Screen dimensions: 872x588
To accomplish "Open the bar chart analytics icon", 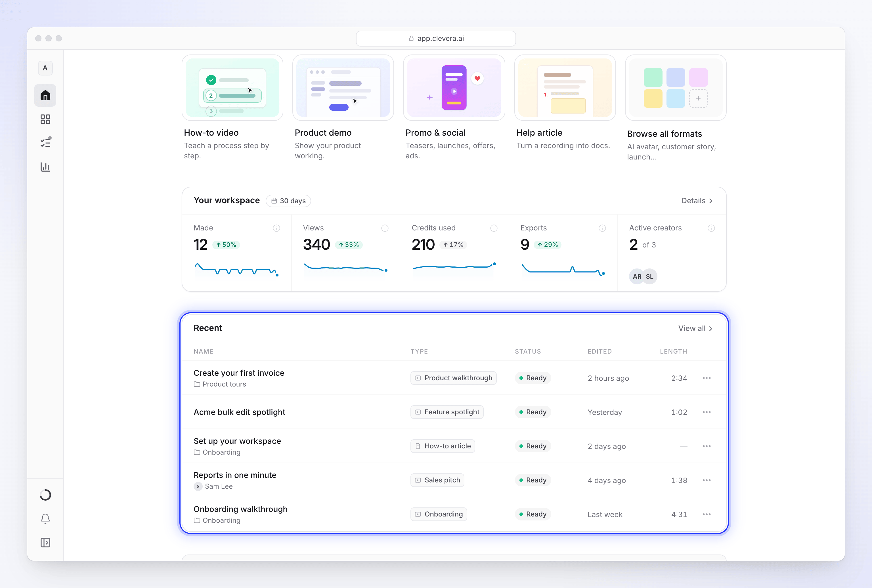I will [45, 167].
